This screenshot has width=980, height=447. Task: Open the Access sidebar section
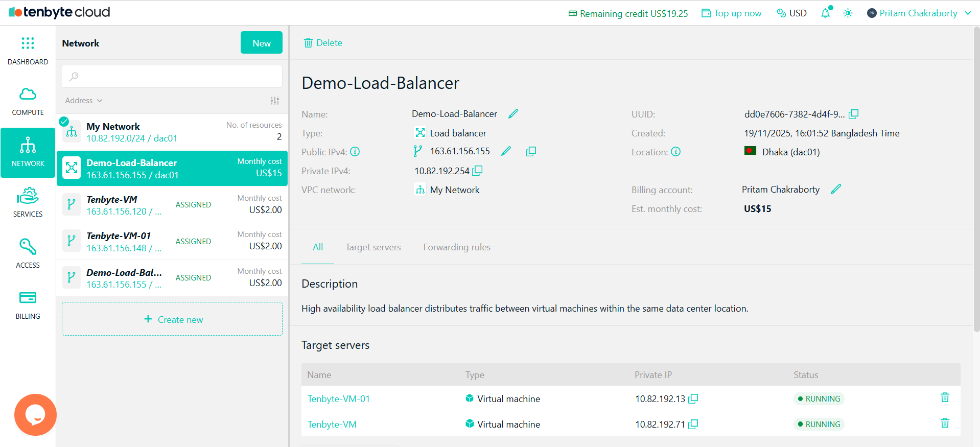tap(28, 253)
